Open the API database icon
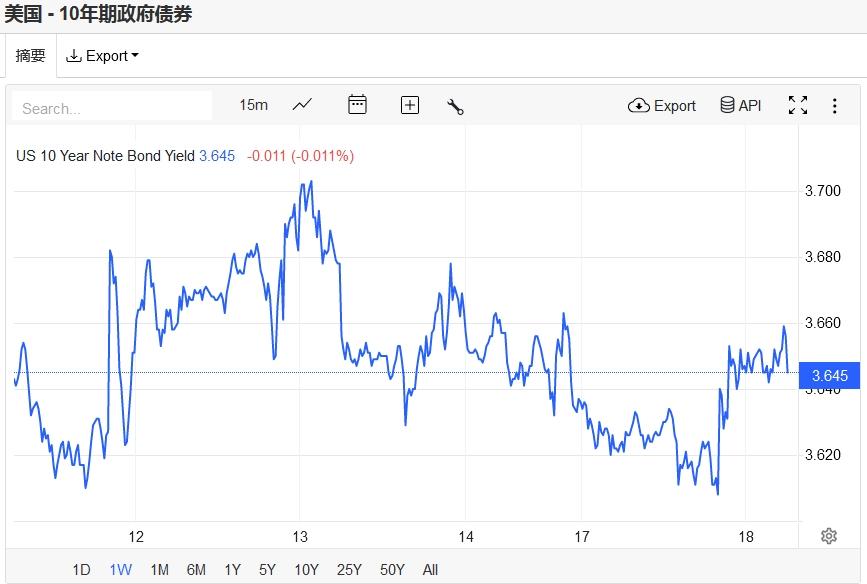The image size is (867, 584). point(741,105)
